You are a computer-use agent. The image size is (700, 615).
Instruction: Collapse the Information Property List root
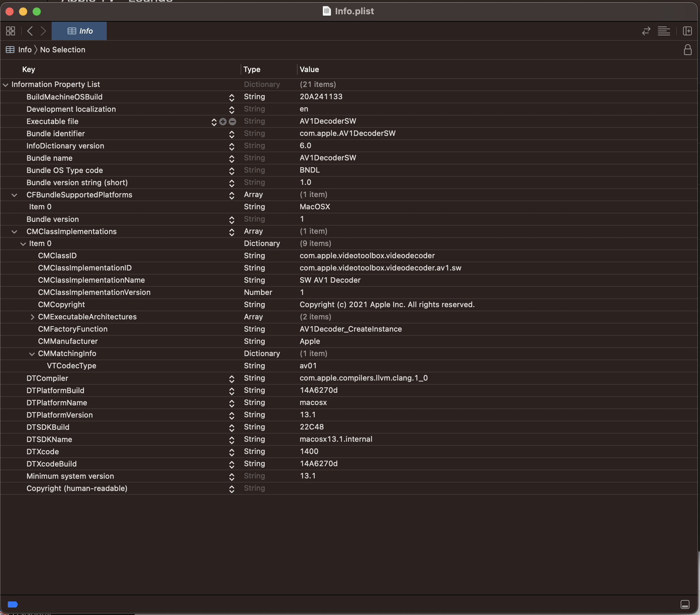tap(5, 85)
